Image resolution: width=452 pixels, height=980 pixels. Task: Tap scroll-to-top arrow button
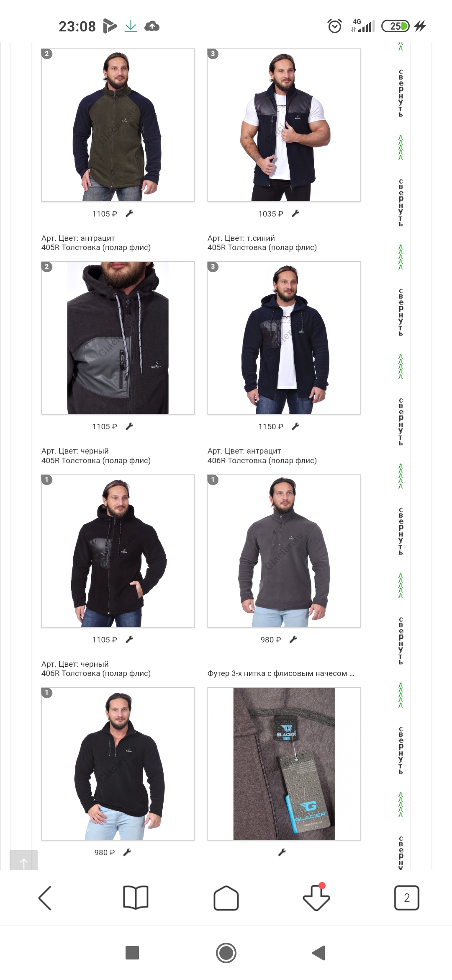pyautogui.click(x=24, y=860)
